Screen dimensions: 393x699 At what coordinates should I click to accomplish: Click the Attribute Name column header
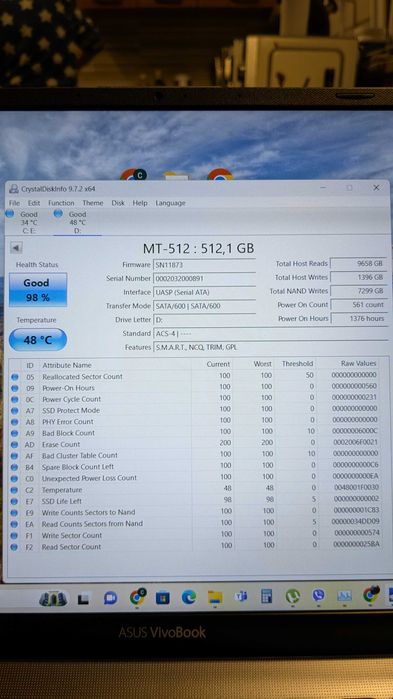coord(66,365)
